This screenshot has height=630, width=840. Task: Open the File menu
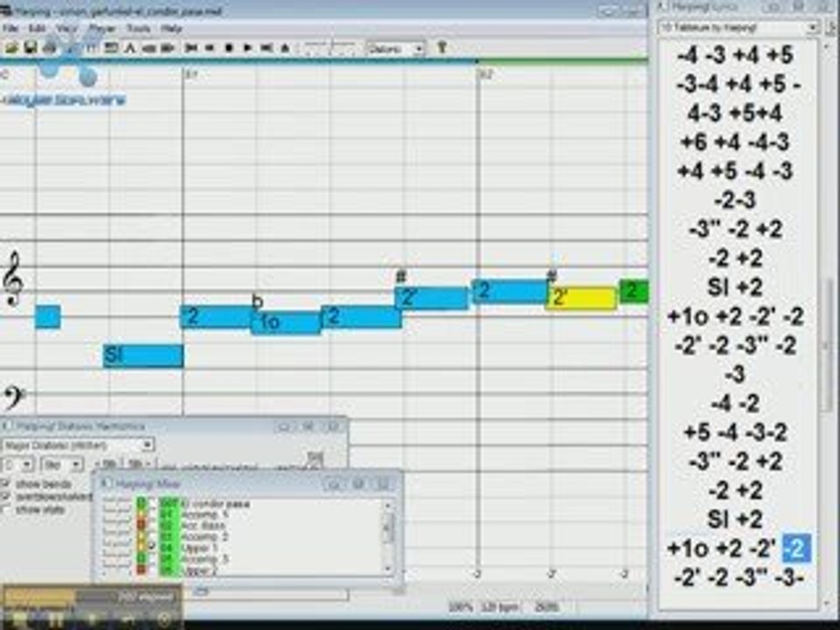(10, 28)
